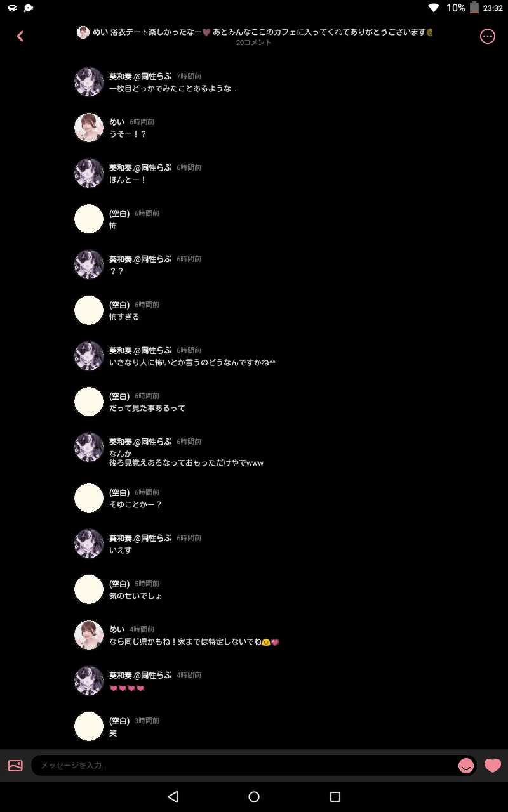The image size is (508, 812).
Task: Select username (空白) on 気のせいでしょ comment
Action: (119, 584)
